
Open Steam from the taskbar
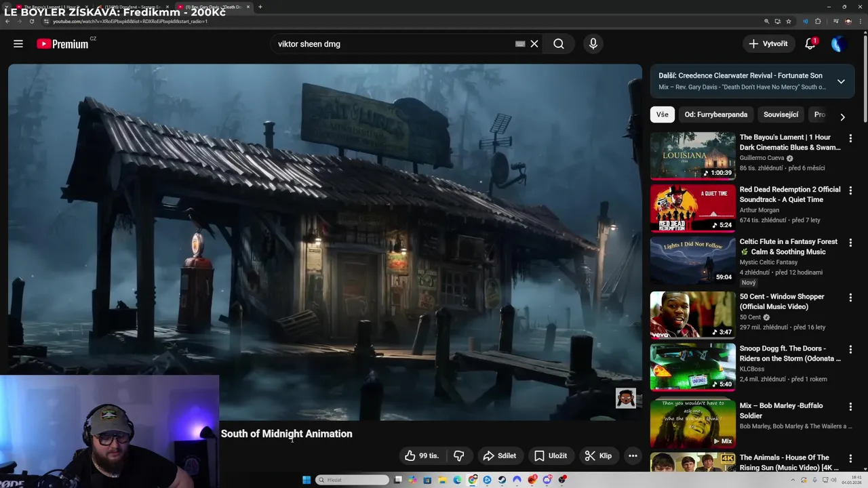click(x=502, y=480)
